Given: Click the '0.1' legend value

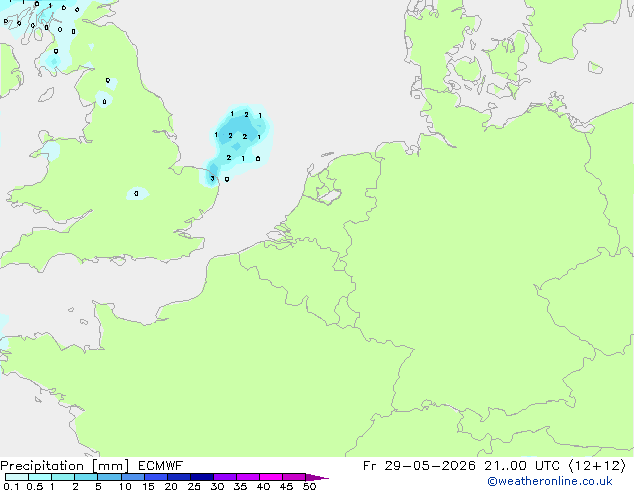Looking at the screenshot, I should click(11, 486).
